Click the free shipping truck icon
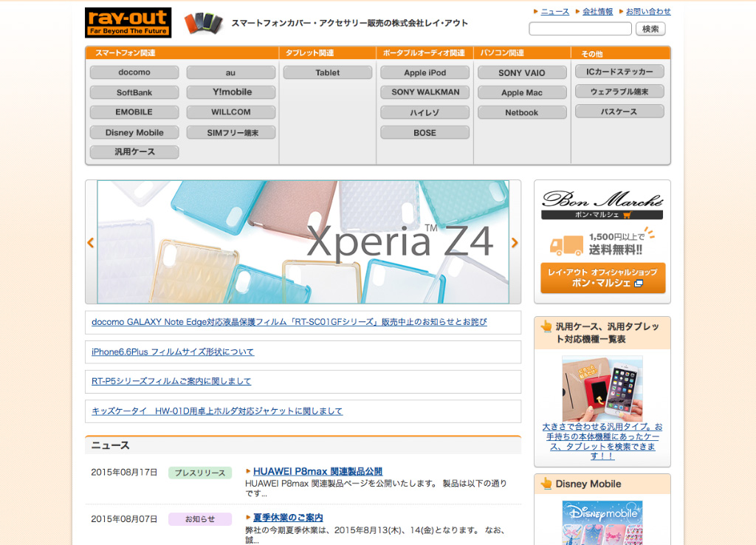 click(566, 244)
